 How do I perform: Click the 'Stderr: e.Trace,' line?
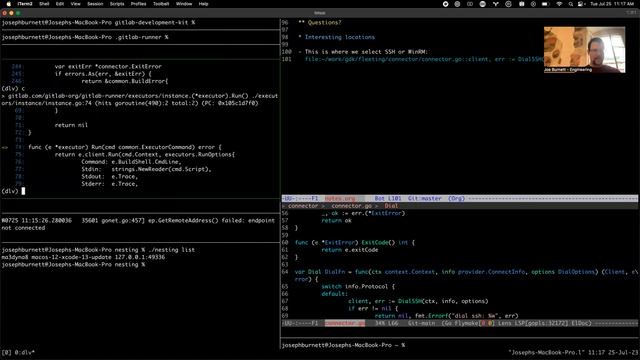(109, 184)
